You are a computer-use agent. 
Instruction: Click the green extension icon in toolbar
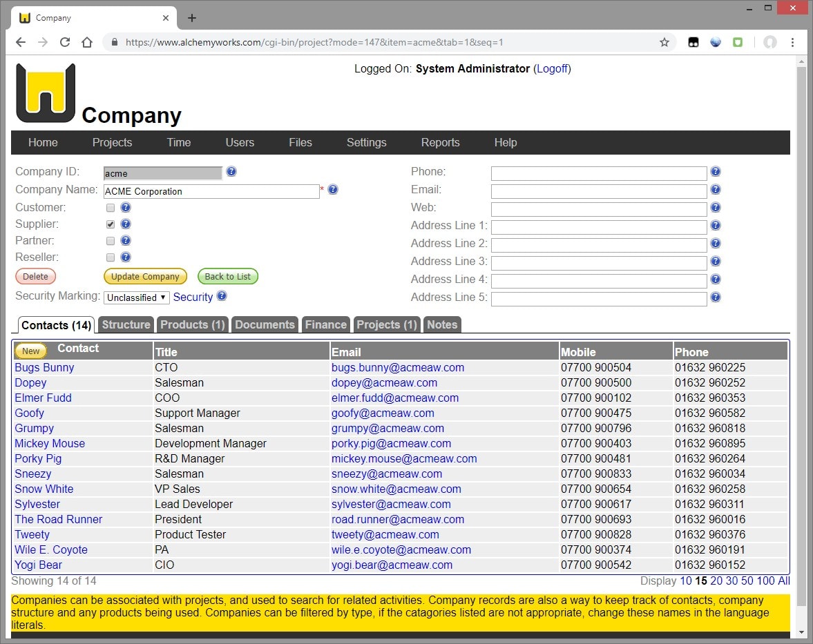(738, 43)
